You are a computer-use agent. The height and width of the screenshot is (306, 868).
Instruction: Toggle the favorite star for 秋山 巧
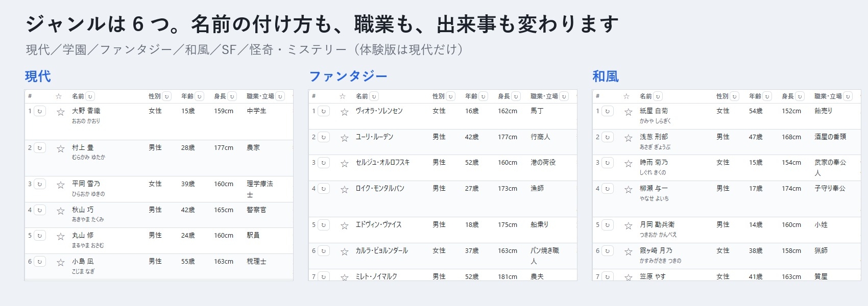61,211
